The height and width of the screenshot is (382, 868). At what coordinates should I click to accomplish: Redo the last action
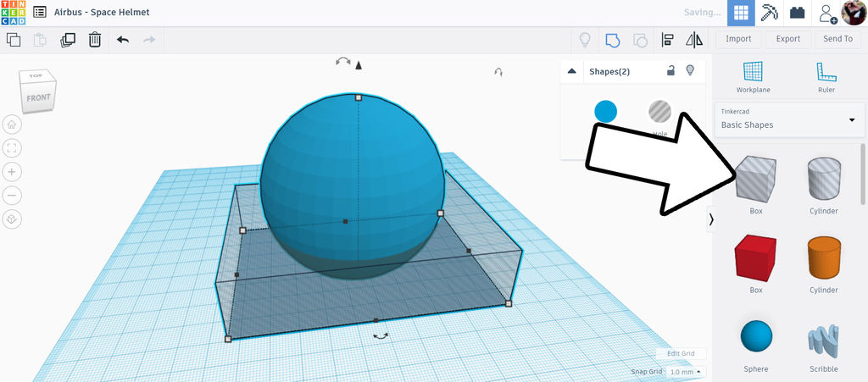tap(149, 39)
